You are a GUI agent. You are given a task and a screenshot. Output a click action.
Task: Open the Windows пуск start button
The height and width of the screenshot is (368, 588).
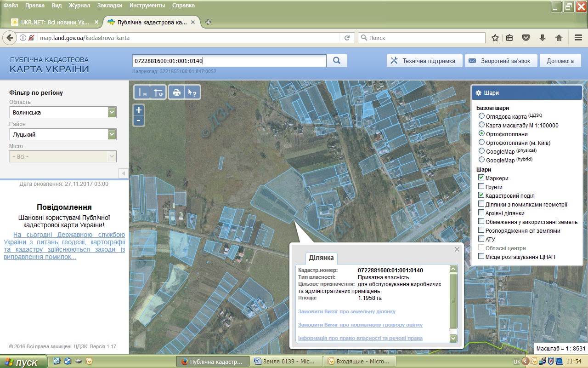click(x=23, y=362)
